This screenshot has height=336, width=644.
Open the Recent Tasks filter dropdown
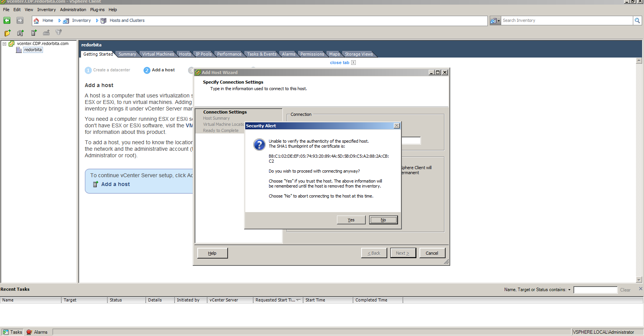point(569,290)
